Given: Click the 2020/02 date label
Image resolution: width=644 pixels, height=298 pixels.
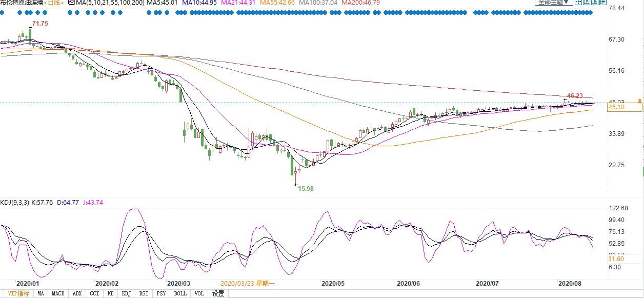Looking at the screenshot, I should (x=107, y=283).
